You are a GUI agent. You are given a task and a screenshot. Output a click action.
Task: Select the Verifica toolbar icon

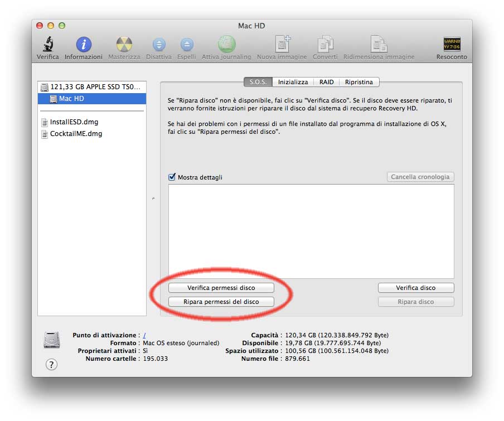(x=47, y=45)
